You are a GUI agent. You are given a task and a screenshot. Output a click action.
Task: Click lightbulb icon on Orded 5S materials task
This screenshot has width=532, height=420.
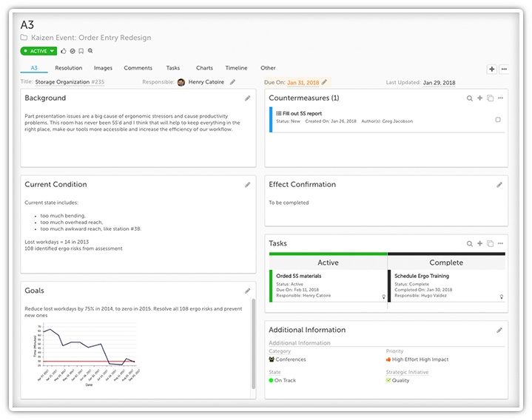click(384, 297)
